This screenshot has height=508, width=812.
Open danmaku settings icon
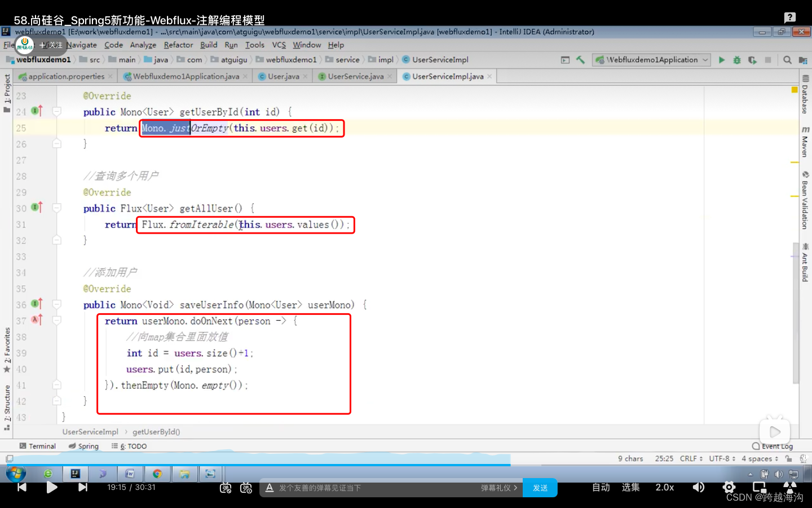pyautogui.click(x=246, y=488)
